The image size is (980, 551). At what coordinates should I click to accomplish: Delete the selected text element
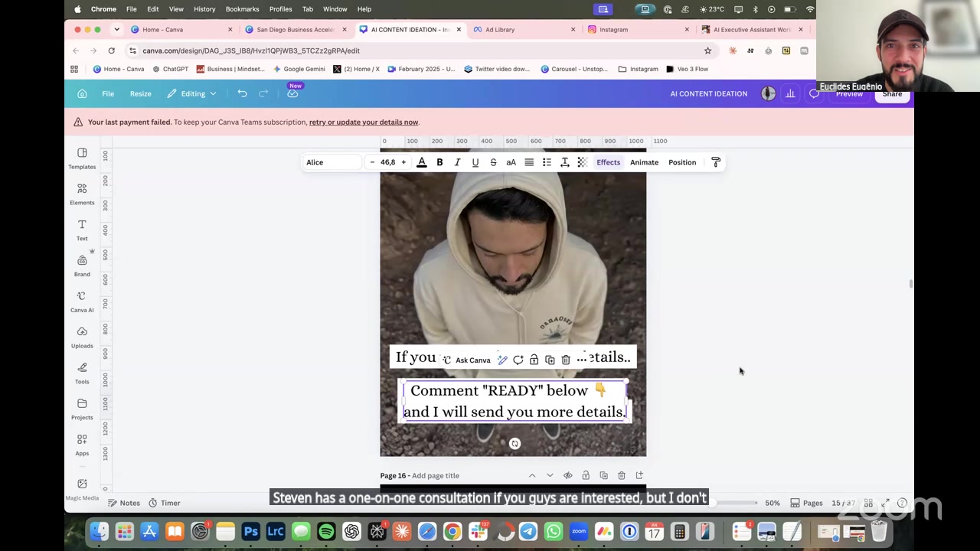coord(566,360)
